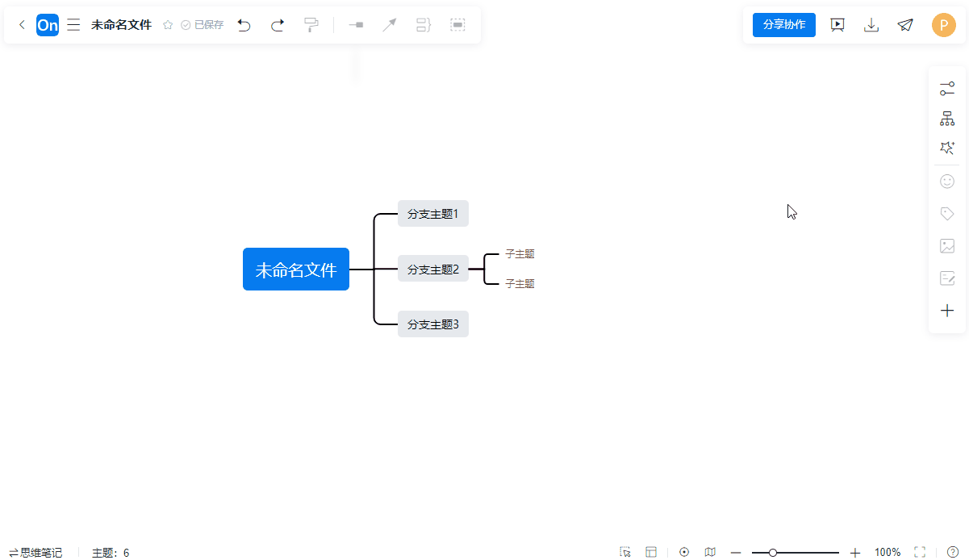The width and height of the screenshot is (969, 560).
Task: Click the zoom slider handle
Action: [x=773, y=553]
